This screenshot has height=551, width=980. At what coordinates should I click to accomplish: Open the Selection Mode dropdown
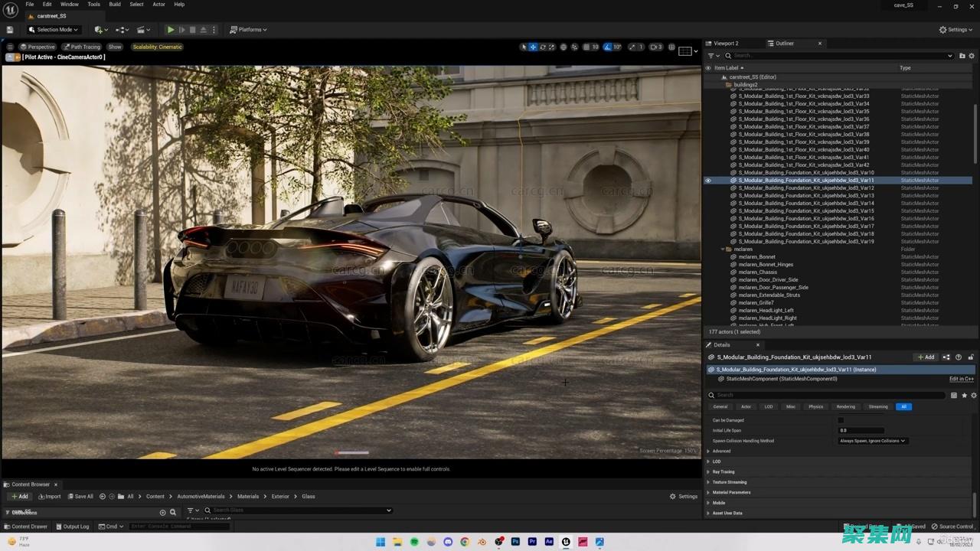pyautogui.click(x=54, y=30)
